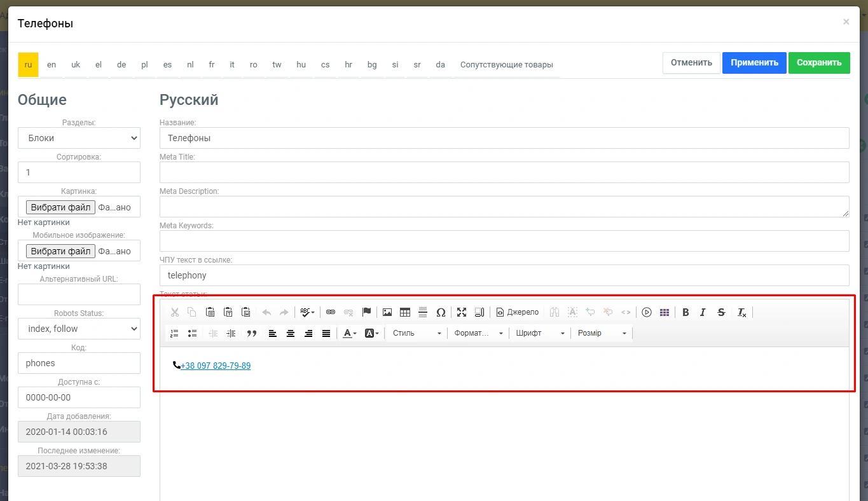Click the anchor flag icon
This screenshot has width=868, height=501.
point(366,312)
